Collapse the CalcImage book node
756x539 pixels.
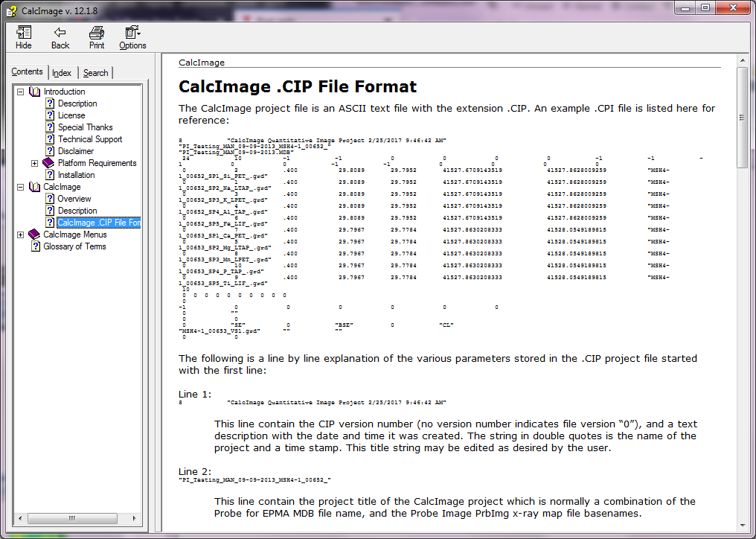point(20,187)
